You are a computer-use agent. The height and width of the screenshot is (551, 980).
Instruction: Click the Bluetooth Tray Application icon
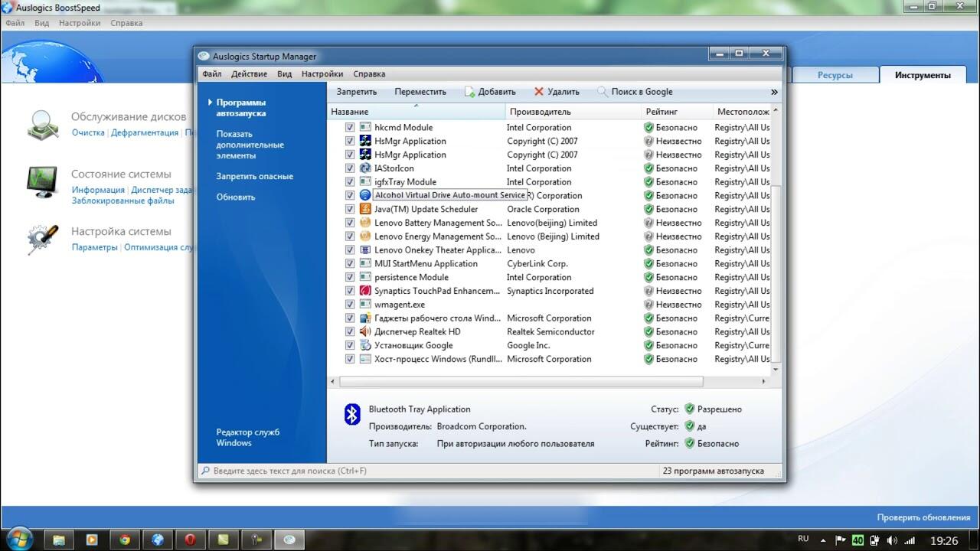click(x=351, y=414)
